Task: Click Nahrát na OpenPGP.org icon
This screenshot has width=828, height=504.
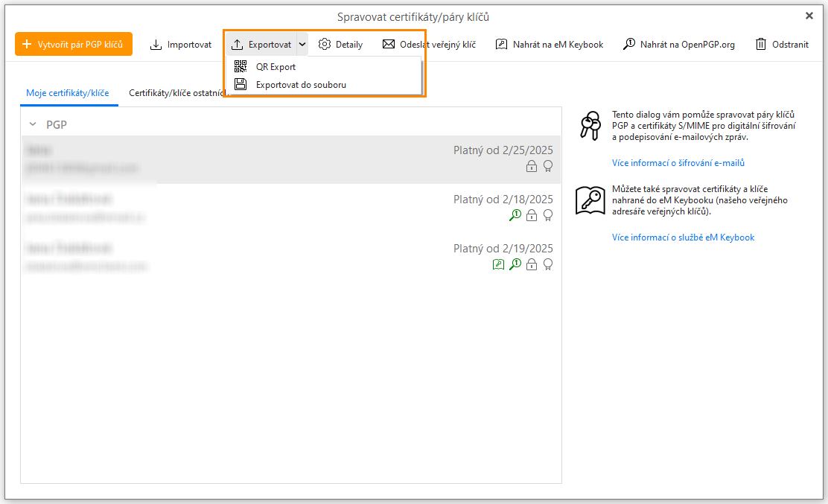Action: coord(629,45)
